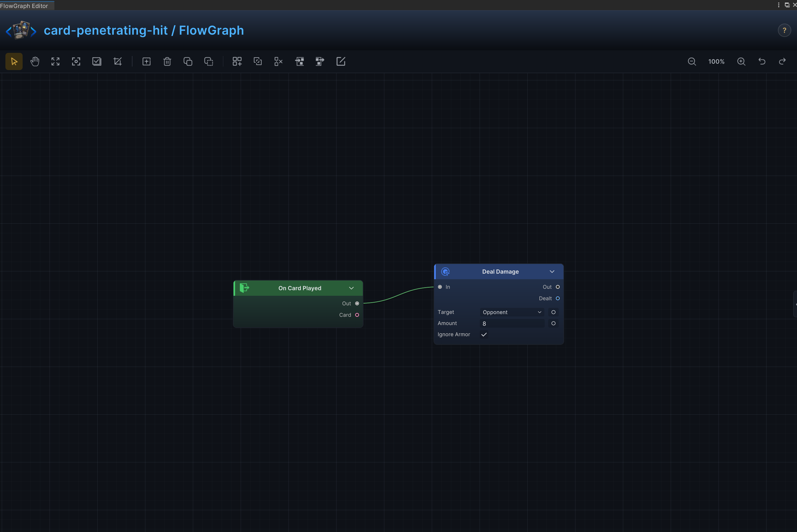Uncheck the Ignore Armor checkbox
The height and width of the screenshot is (532, 797).
click(484, 335)
